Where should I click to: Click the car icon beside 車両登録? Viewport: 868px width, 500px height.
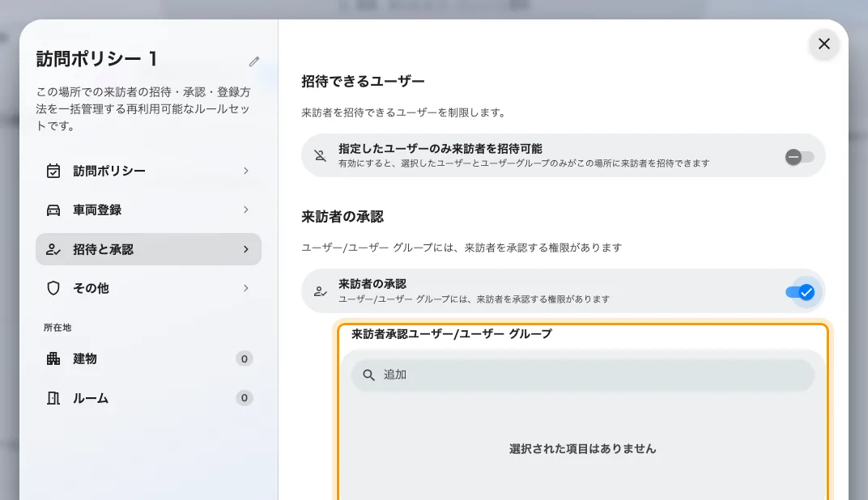pyautogui.click(x=53, y=210)
